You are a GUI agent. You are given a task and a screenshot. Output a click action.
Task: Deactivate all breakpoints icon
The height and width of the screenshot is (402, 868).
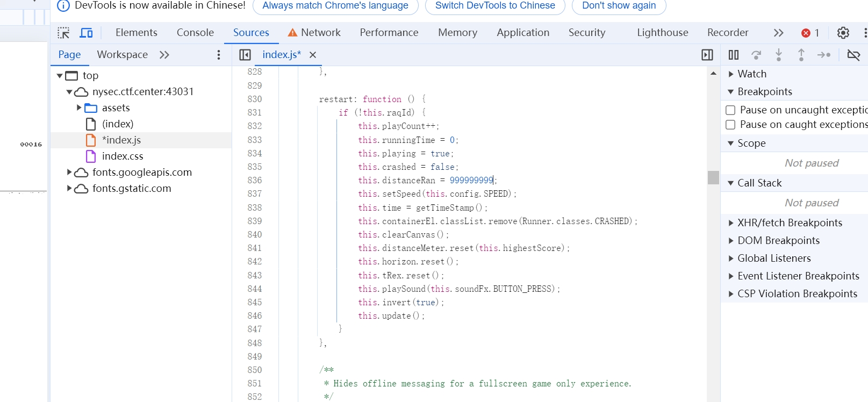click(x=853, y=55)
